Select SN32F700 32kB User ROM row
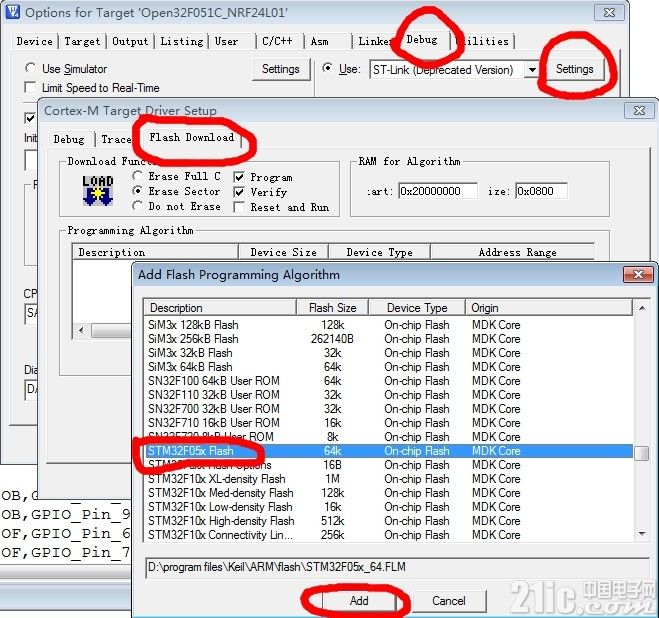Viewport: 659px width, 618px height. [x=388, y=409]
